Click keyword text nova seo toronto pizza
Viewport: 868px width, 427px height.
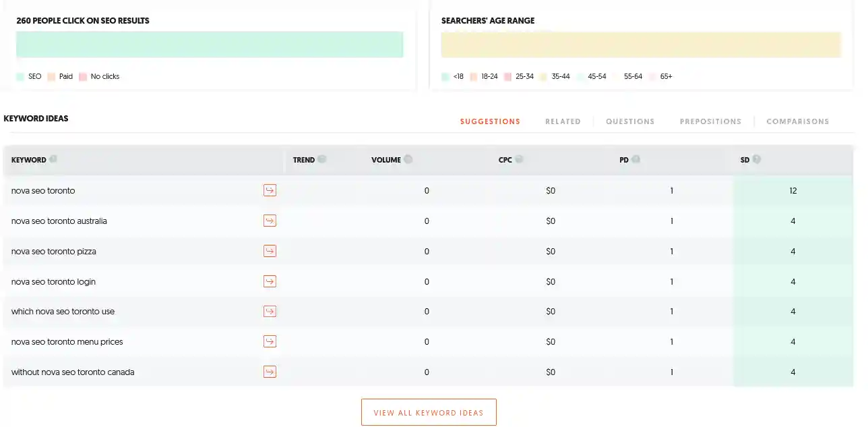coord(54,252)
